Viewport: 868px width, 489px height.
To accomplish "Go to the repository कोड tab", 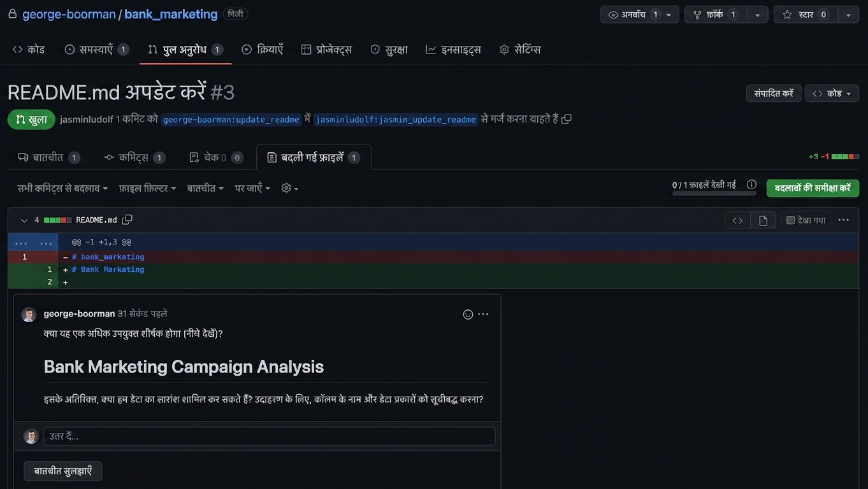I will (x=29, y=50).
